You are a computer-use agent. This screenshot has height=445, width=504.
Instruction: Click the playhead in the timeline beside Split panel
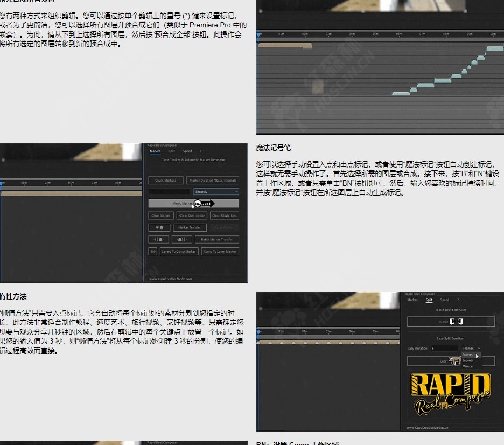tap(258, 333)
